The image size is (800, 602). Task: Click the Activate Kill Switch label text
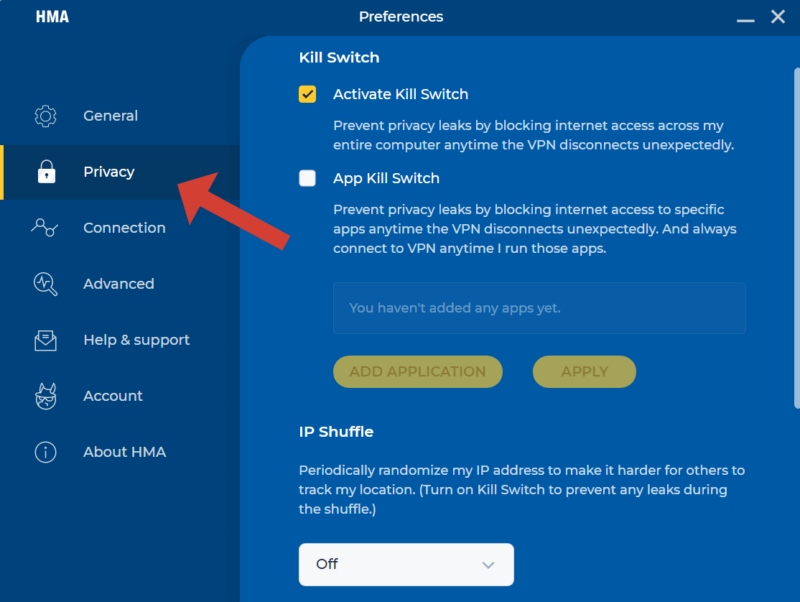click(x=401, y=94)
